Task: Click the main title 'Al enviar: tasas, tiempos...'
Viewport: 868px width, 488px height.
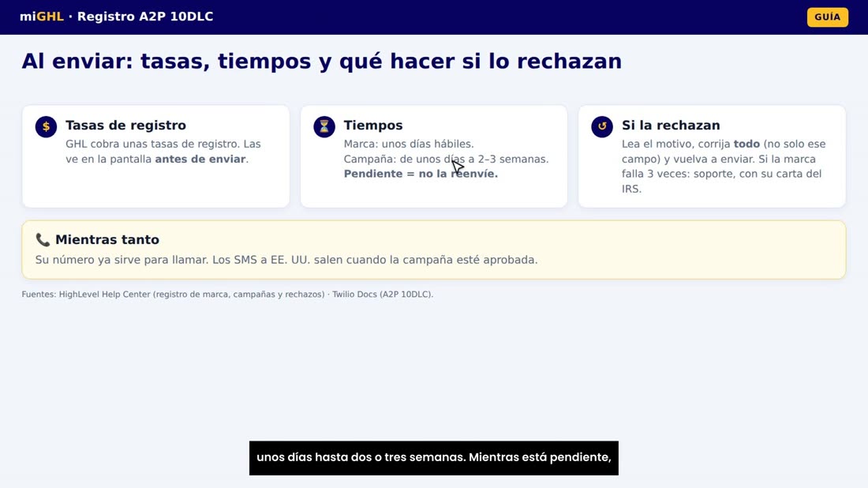Action: [x=322, y=61]
